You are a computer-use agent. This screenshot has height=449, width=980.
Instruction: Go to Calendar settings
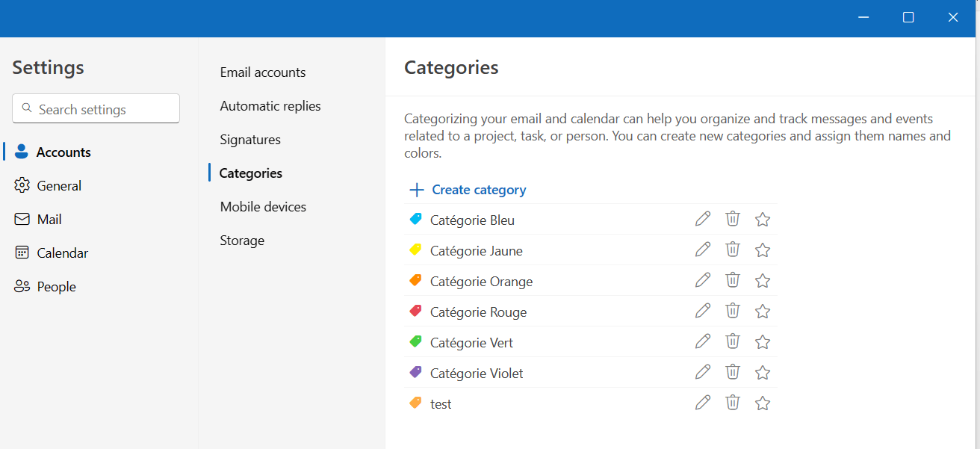tap(62, 253)
